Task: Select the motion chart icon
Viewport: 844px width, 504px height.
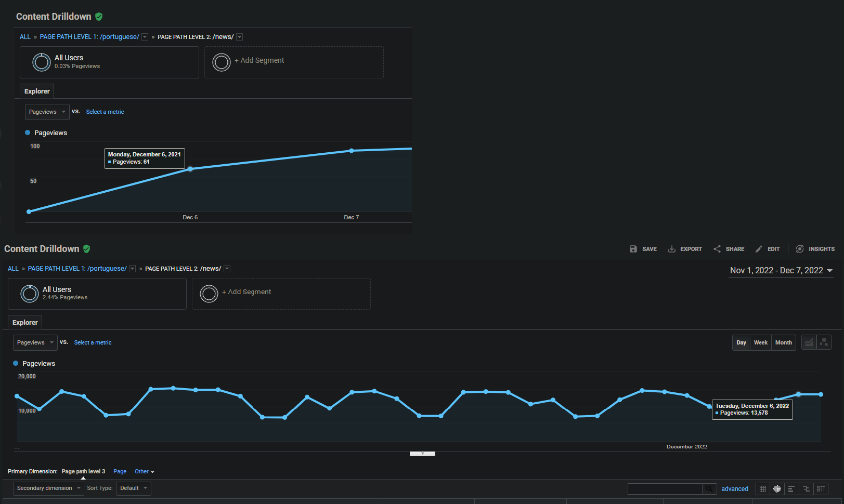Action: click(x=824, y=342)
